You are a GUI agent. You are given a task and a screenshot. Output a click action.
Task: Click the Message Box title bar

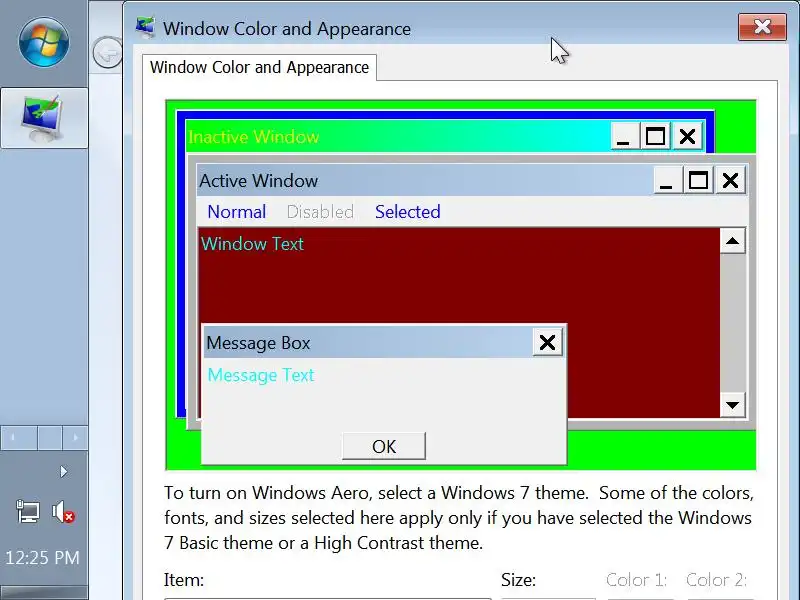(x=368, y=342)
